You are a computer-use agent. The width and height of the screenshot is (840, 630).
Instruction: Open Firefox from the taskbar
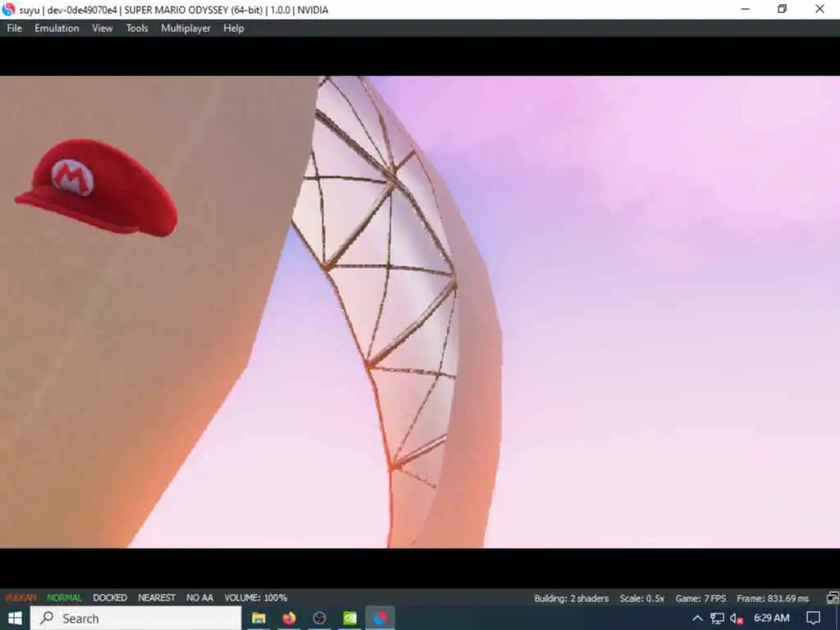[290, 619]
